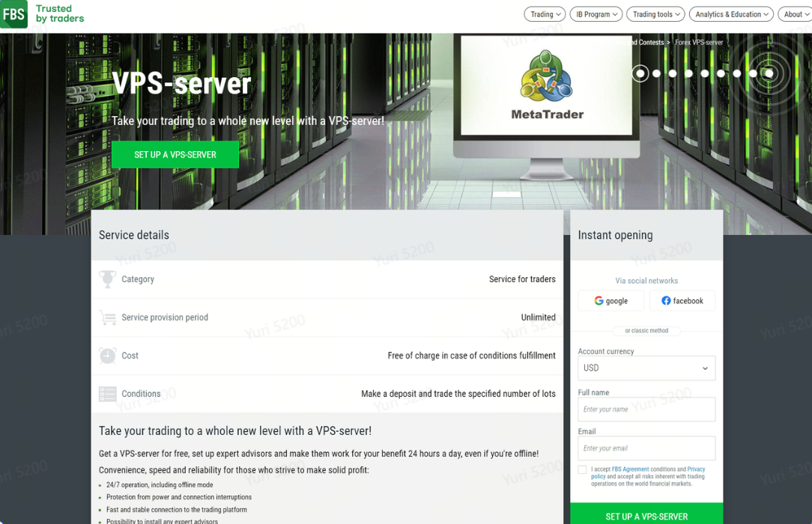Screen dimensions: 812x524
Task: Click the 'Unlimited' value text
Action: pyautogui.click(x=538, y=317)
